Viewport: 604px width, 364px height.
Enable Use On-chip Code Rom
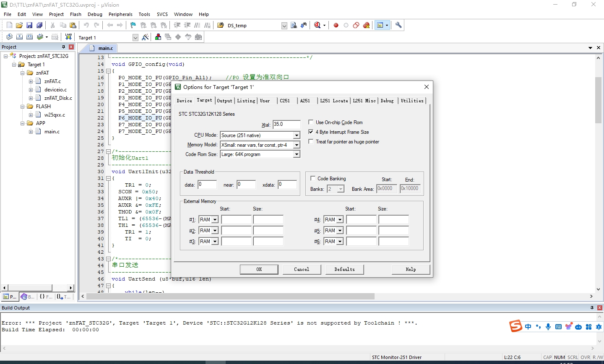tap(311, 122)
